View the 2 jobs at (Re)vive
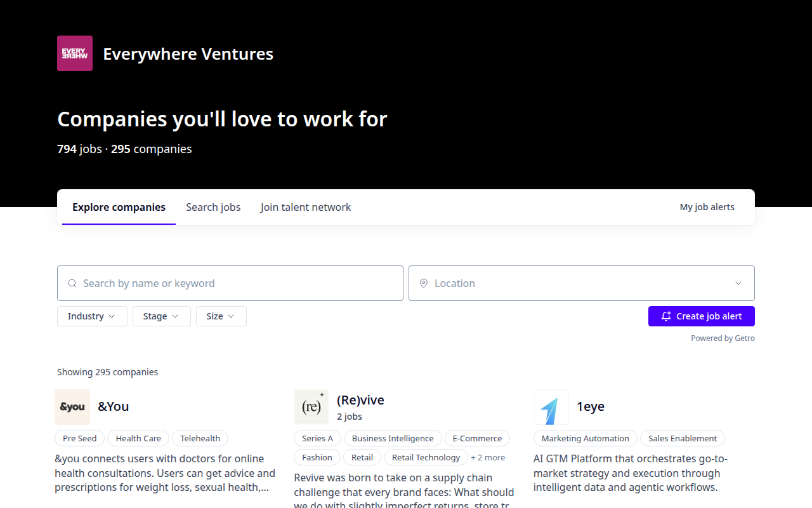812x508 pixels. click(350, 417)
